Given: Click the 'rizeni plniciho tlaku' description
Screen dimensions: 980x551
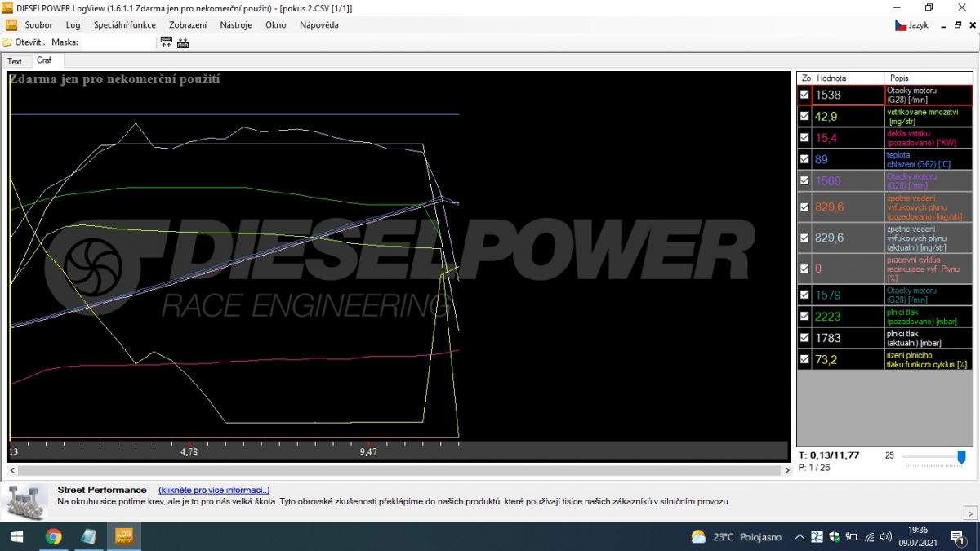Looking at the screenshot, I should 929,359.
